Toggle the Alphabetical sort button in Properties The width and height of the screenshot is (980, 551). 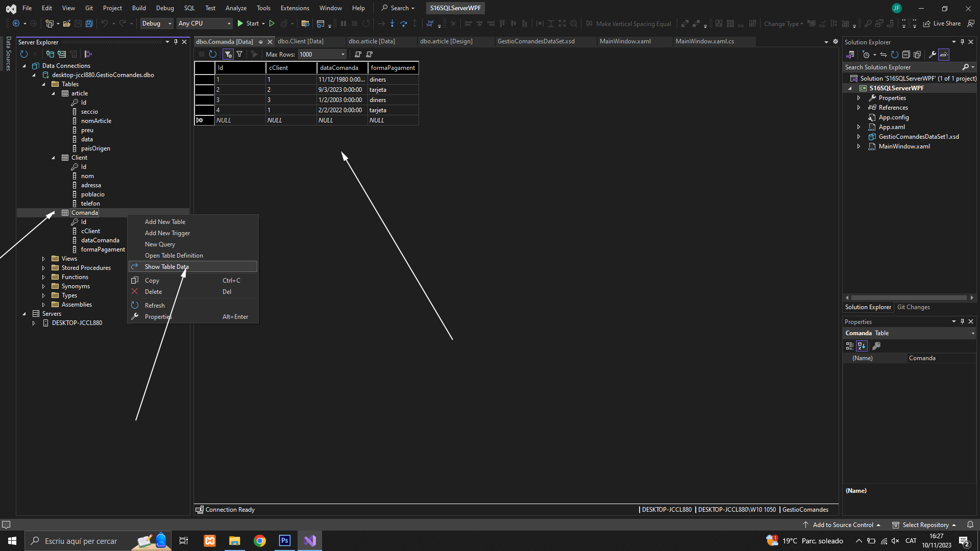pyautogui.click(x=862, y=346)
